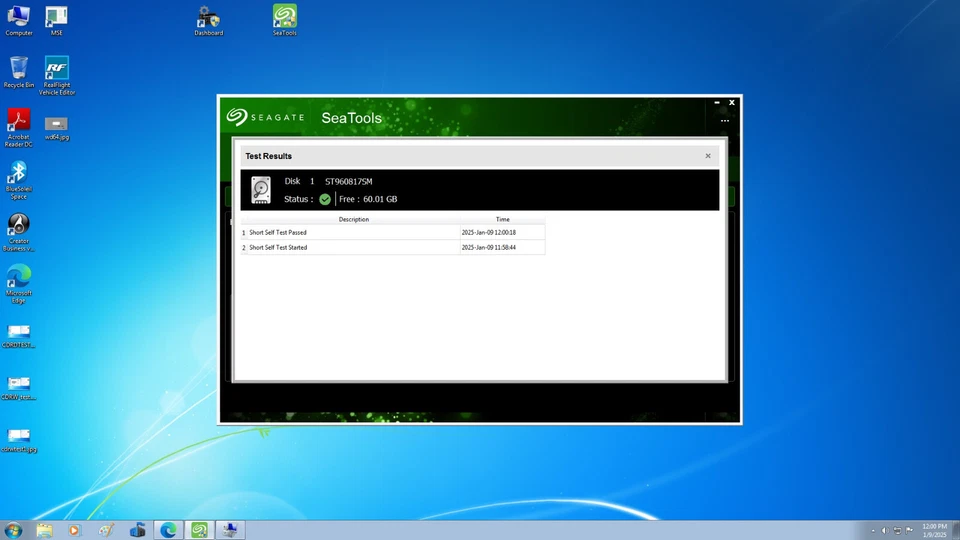The width and height of the screenshot is (960, 540).
Task: Open RealFlight Vehicle Editor desktop icon
Action: [57, 72]
